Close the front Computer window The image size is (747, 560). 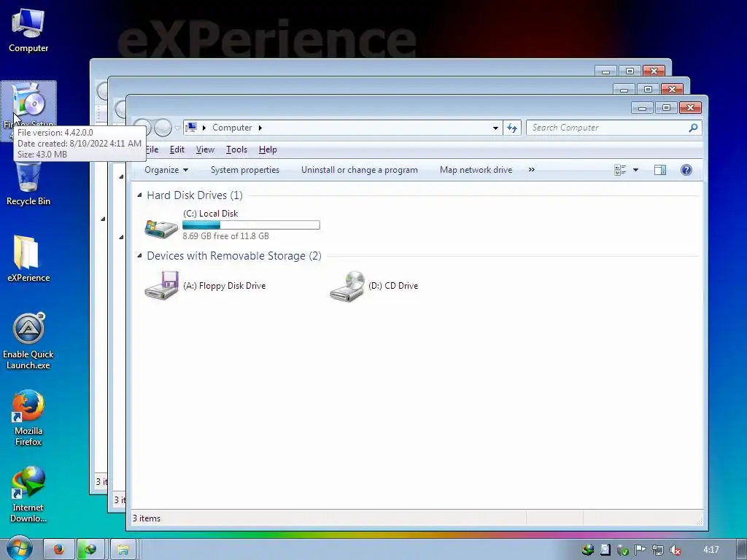(x=690, y=108)
